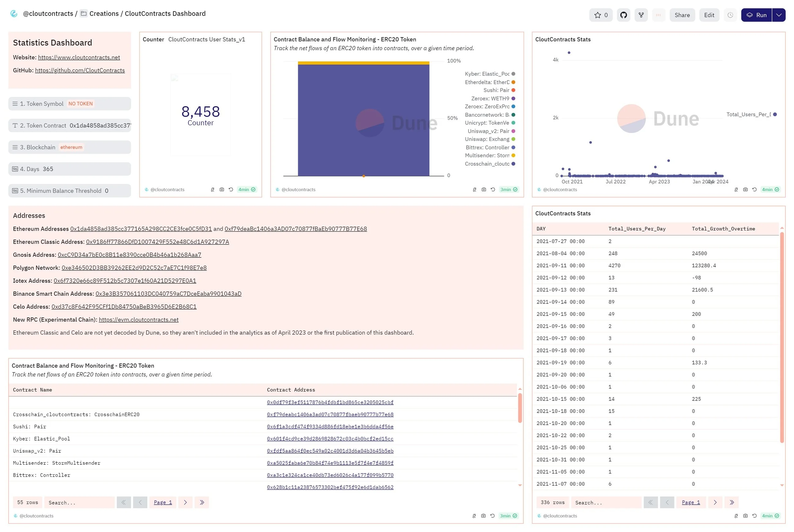Go to next page in 336 rows table

(x=715, y=502)
